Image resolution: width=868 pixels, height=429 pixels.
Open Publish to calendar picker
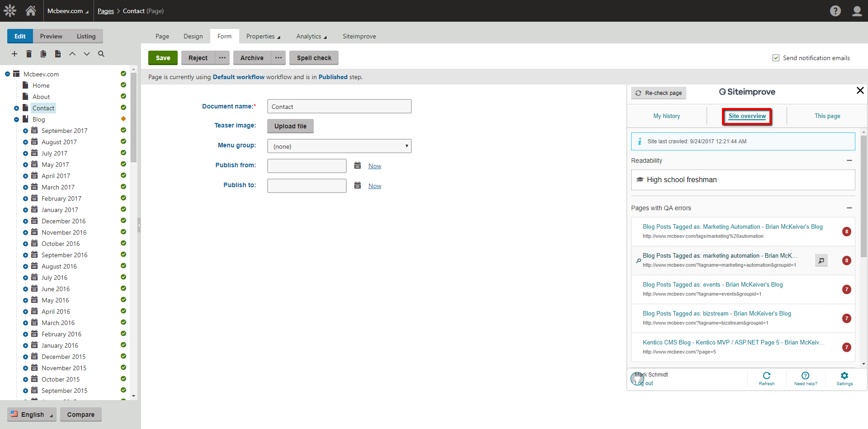(x=358, y=185)
